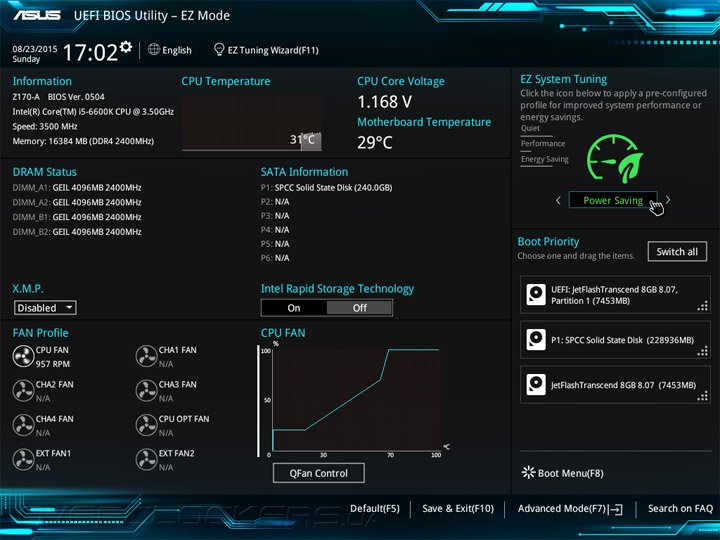
Task: Turn Intel Rapid Storage Technology On
Action: tap(294, 308)
